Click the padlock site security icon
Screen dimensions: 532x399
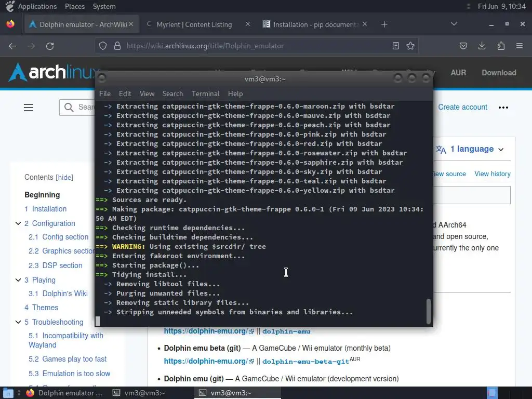(117, 46)
